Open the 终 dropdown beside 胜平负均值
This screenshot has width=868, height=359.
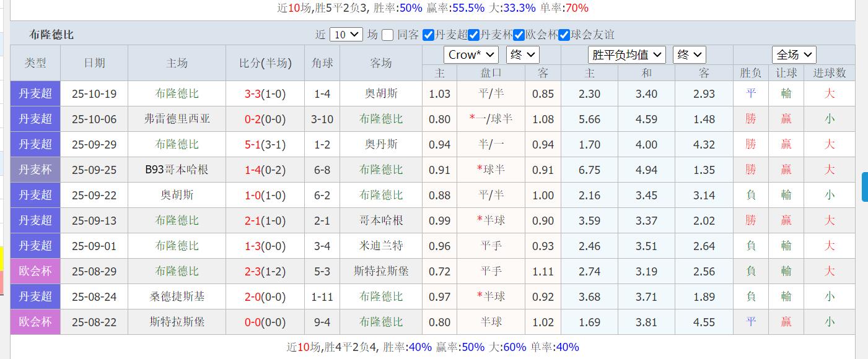pyautogui.click(x=689, y=54)
